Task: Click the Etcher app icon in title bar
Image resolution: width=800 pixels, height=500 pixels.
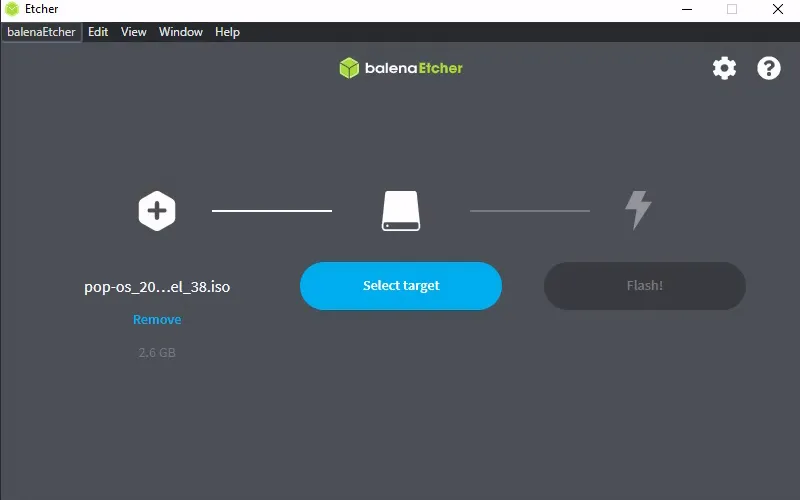Action: (x=12, y=9)
